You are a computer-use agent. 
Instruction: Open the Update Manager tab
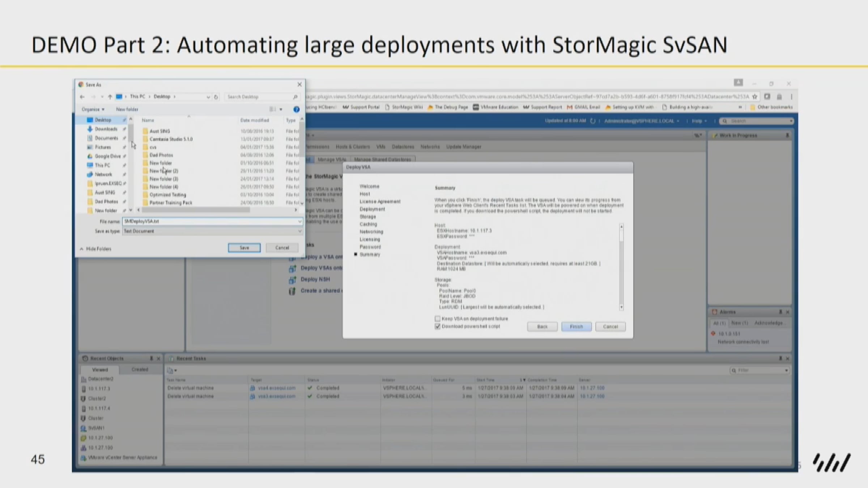(x=464, y=147)
